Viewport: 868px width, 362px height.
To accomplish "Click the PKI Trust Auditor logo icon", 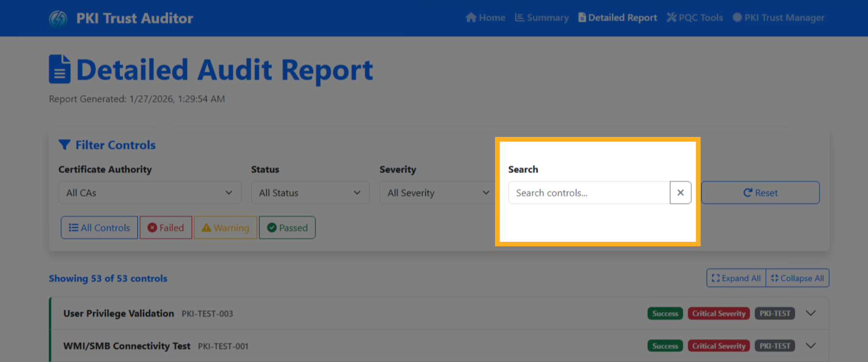I will coord(58,19).
